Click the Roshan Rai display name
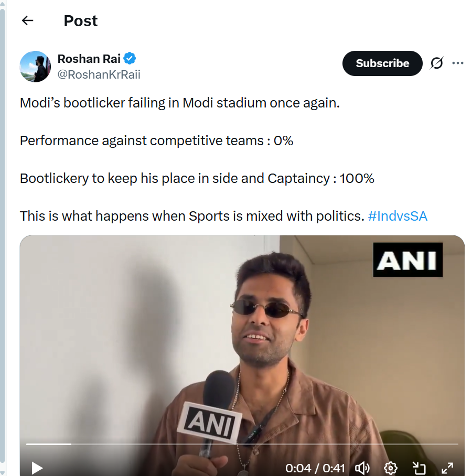The height and width of the screenshot is (476, 472). click(89, 59)
